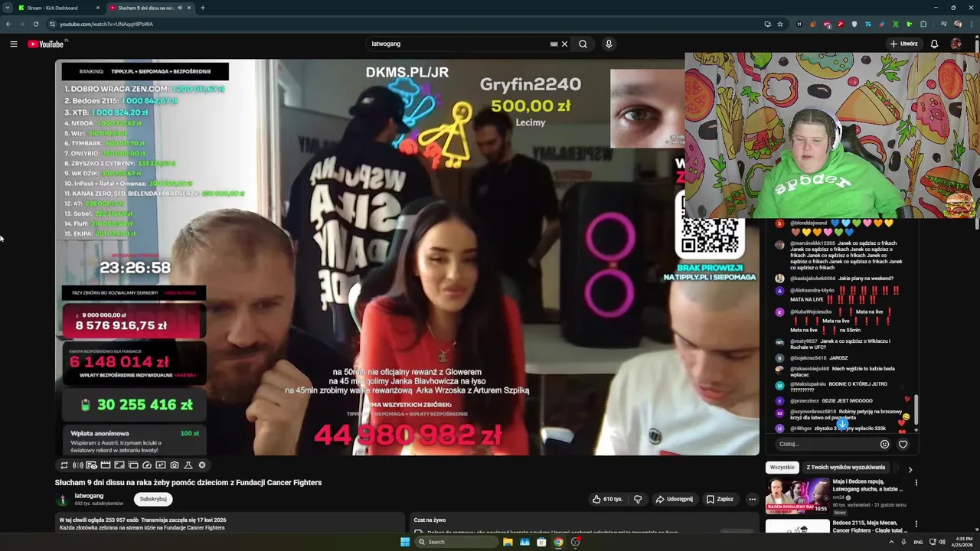Open a new browser tab with plus
Viewport: 980px width, 551px height.
(202, 8)
